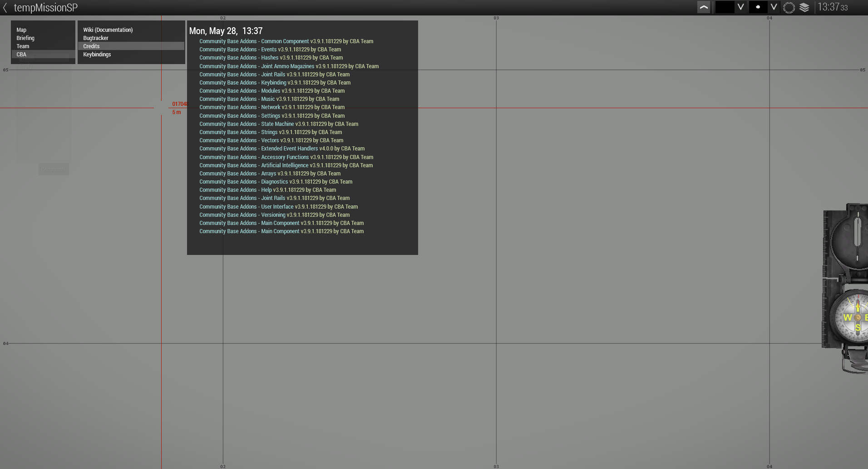This screenshot has width=868, height=469.
Task: Click the 'Common Component' credit line
Action: coord(286,41)
